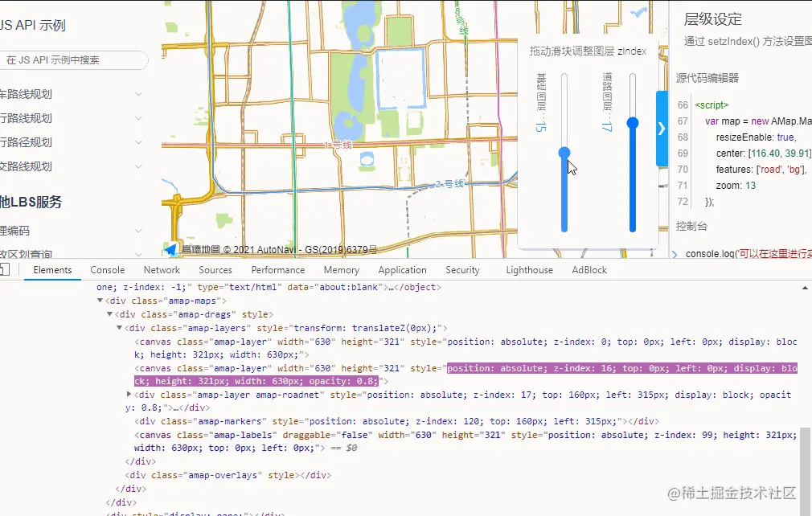Open the Application tab
This screenshot has width=812, height=516.
tap(402, 269)
